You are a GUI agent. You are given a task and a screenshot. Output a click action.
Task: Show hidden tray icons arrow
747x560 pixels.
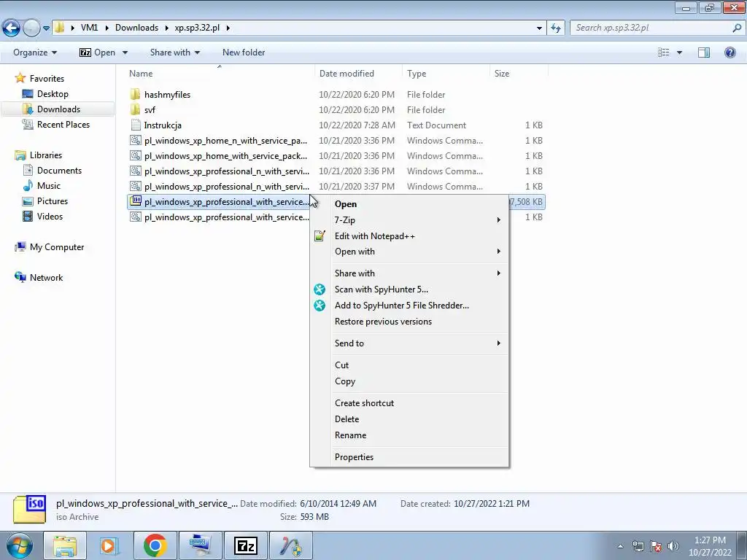(x=620, y=546)
